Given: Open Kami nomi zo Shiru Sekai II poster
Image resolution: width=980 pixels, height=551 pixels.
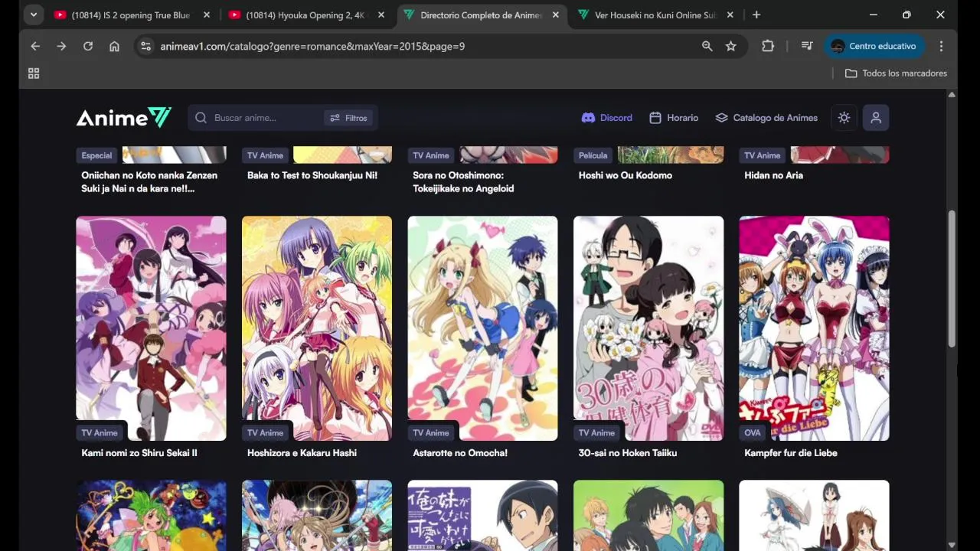Looking at the screenshot, I should pyautogui.click(x=151, y=328).
